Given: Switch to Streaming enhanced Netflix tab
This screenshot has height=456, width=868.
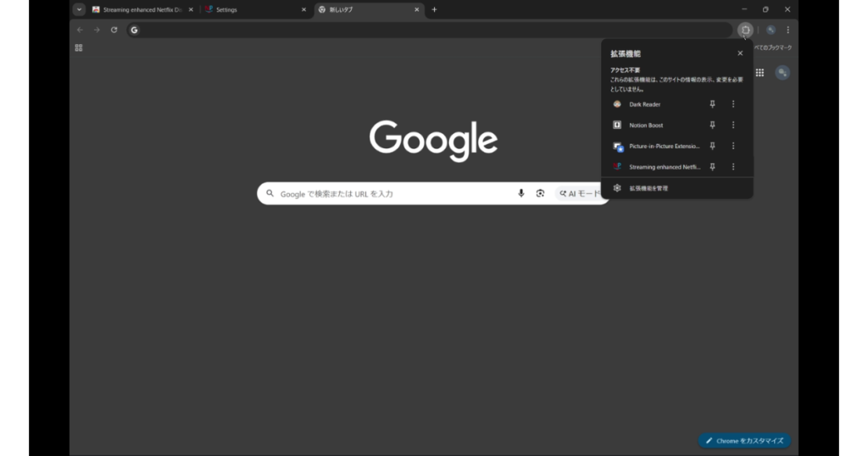Looking at the screenshot, I should 140,9.
